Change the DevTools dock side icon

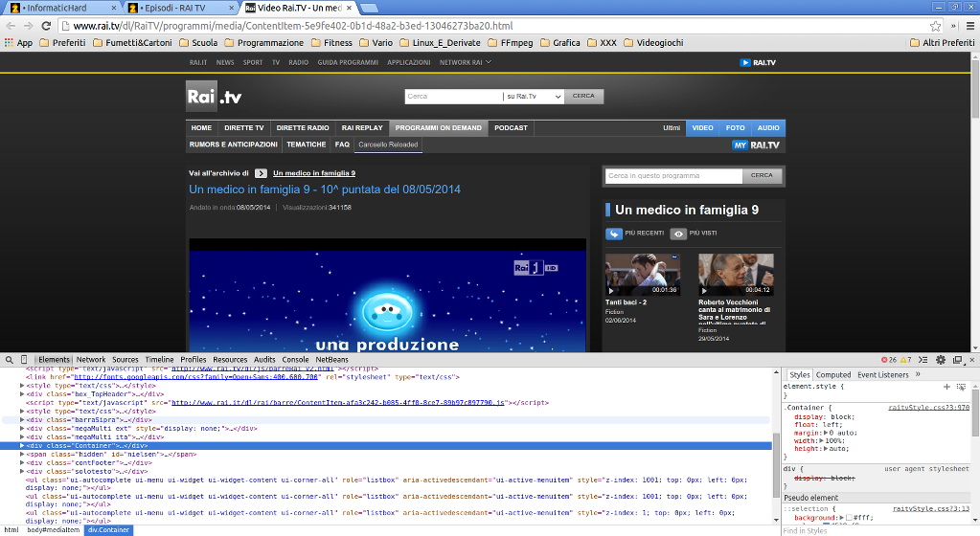[957, 360]
